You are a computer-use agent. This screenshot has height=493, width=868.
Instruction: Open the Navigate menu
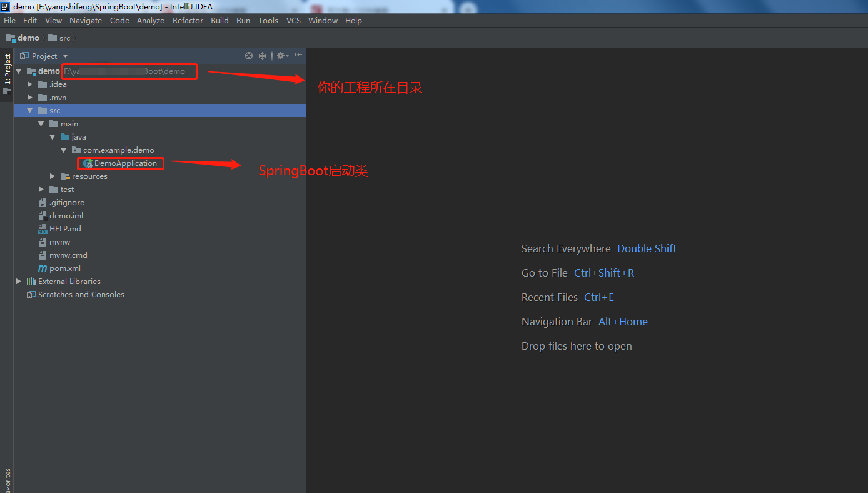(x=86, y=21)
